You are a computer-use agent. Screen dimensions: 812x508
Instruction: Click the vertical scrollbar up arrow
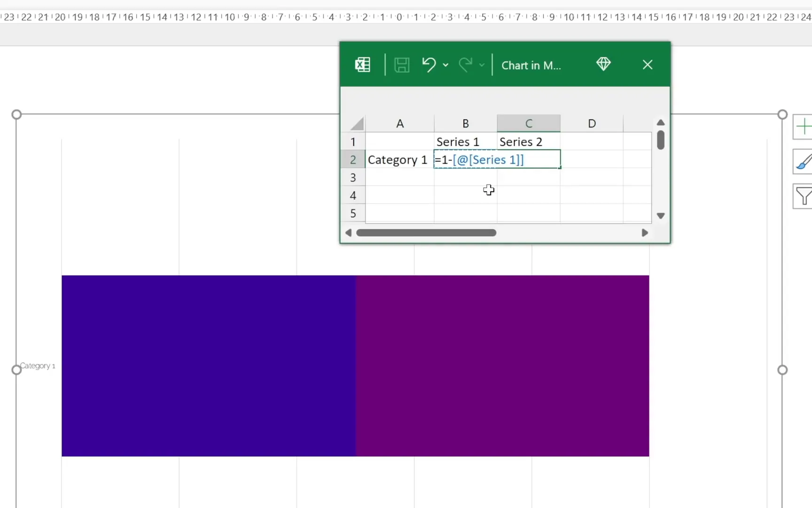661,122
